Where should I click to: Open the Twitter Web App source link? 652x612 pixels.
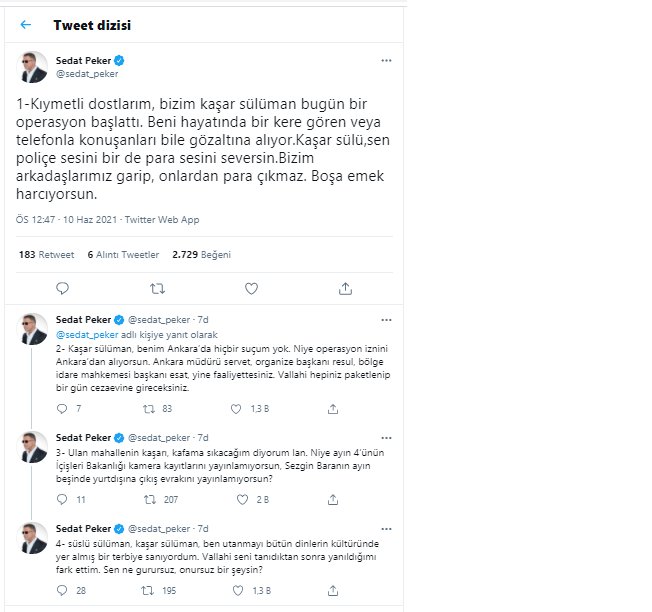point(162,220)
